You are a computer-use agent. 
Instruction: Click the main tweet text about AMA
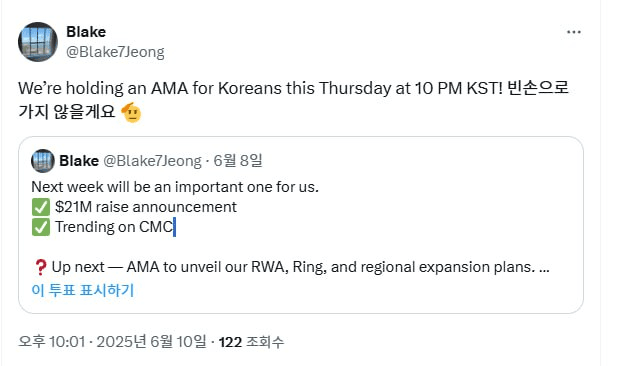(x=294, y=100)
